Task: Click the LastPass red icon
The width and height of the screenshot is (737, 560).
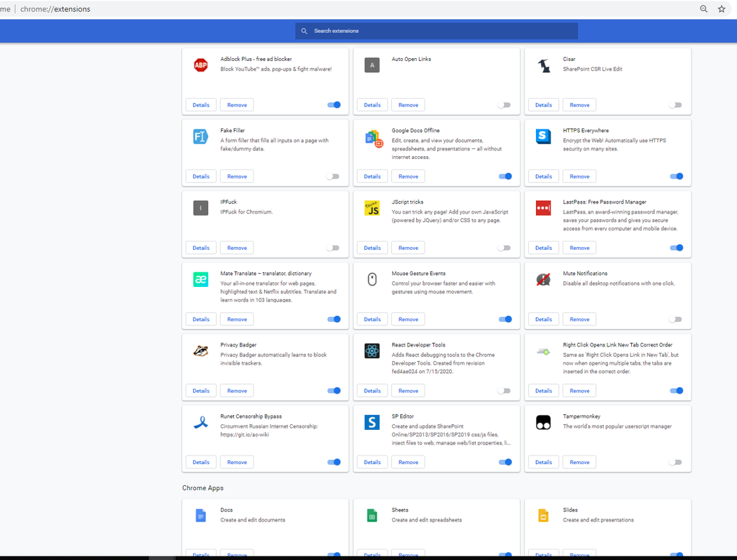Action: pyautogui.click(x=544, y=208)
